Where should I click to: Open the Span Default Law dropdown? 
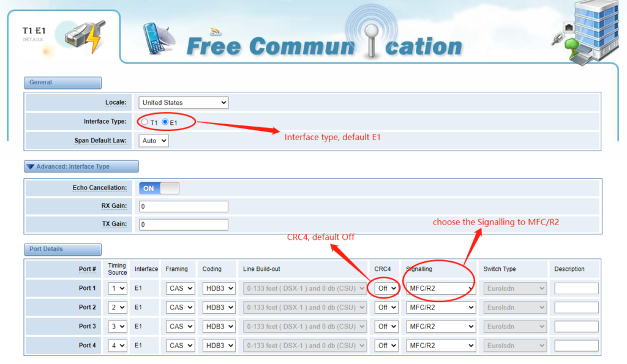pos(153,141)
